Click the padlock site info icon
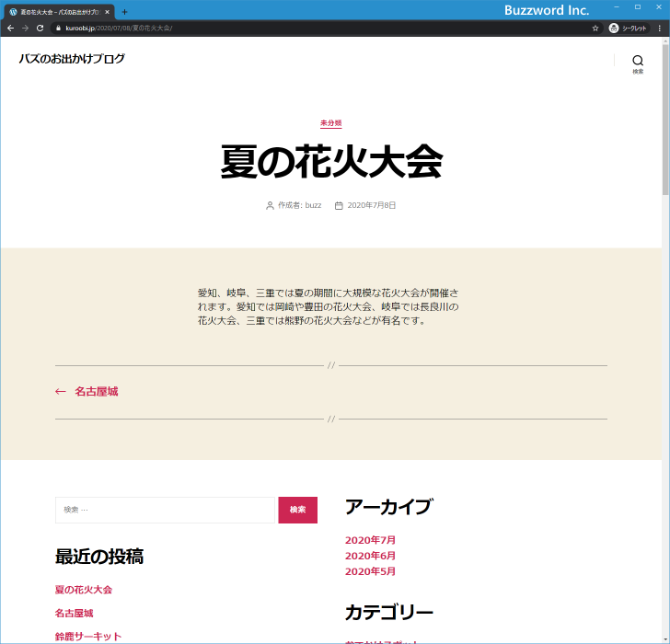 (59, 29)
